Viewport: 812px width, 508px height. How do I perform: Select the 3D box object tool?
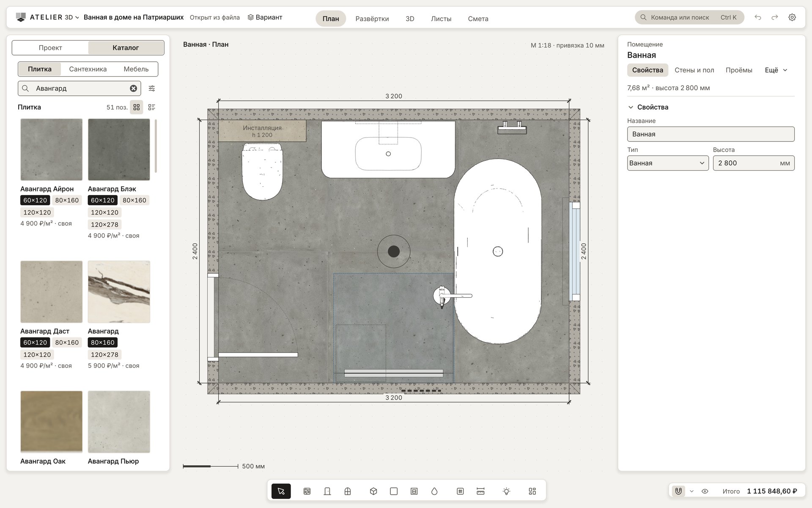[x=373, y=491]
